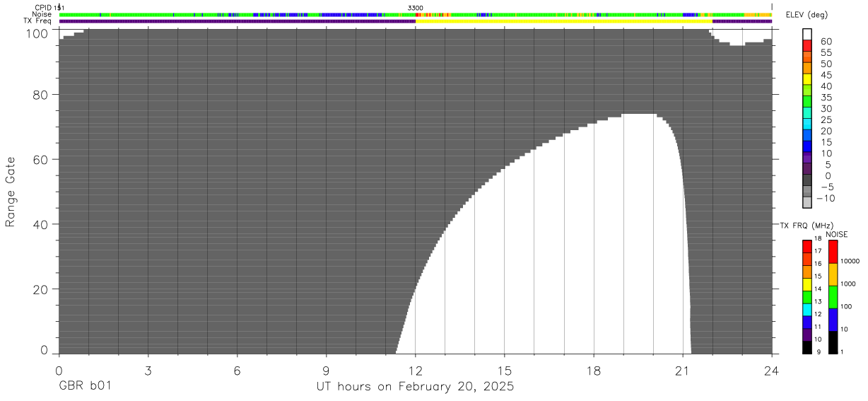Click the 9 tick on UT hours axis

tap(326, 370)
